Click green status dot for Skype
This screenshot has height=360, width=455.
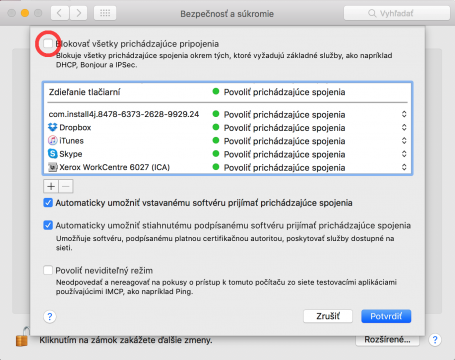[216, 154]
